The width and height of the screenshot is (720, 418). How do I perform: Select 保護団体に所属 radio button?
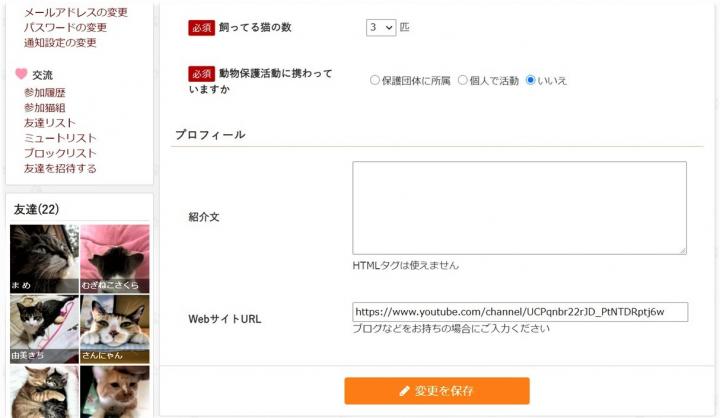[x=375, y=80]
